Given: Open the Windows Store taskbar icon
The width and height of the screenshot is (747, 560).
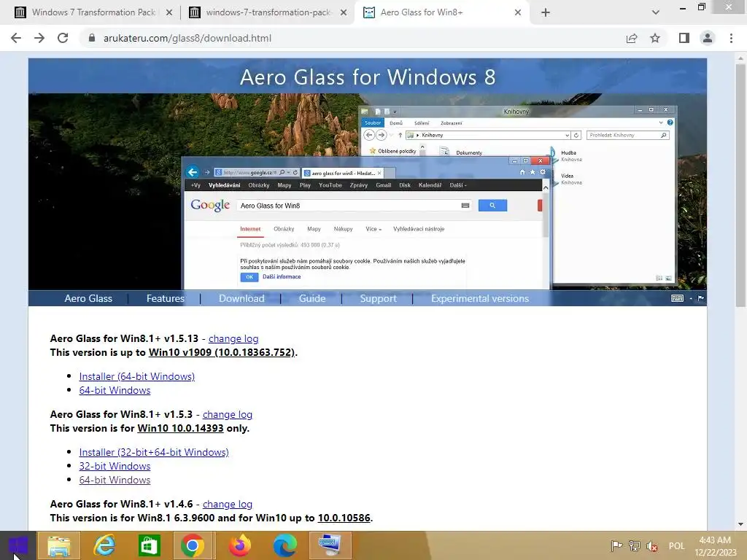Looking at the screenshot, I should [x=149, y=545].
